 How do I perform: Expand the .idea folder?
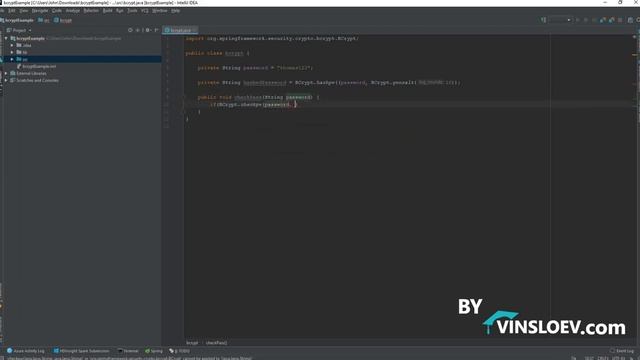[12, 45]
